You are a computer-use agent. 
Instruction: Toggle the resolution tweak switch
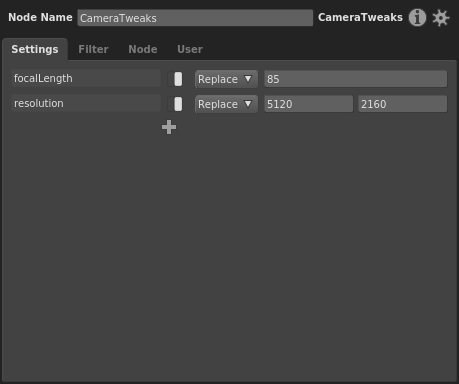point(175,104)
